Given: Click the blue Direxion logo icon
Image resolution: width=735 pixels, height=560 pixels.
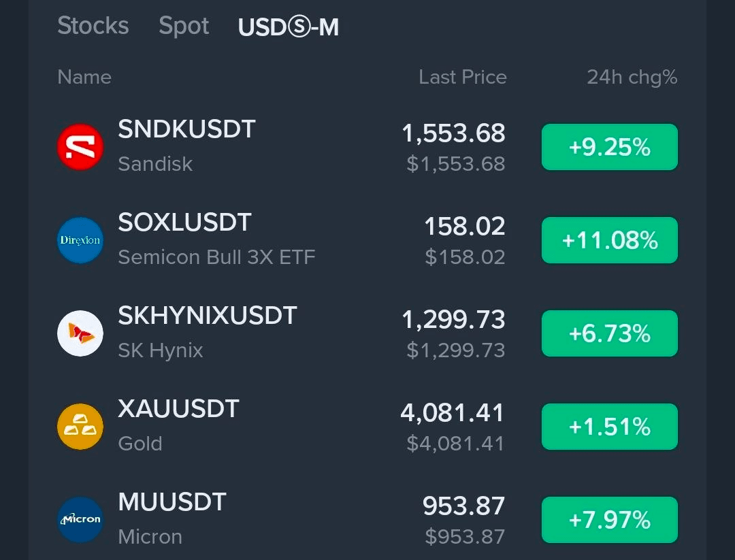Looking at the screenshot, I should 80,240.
